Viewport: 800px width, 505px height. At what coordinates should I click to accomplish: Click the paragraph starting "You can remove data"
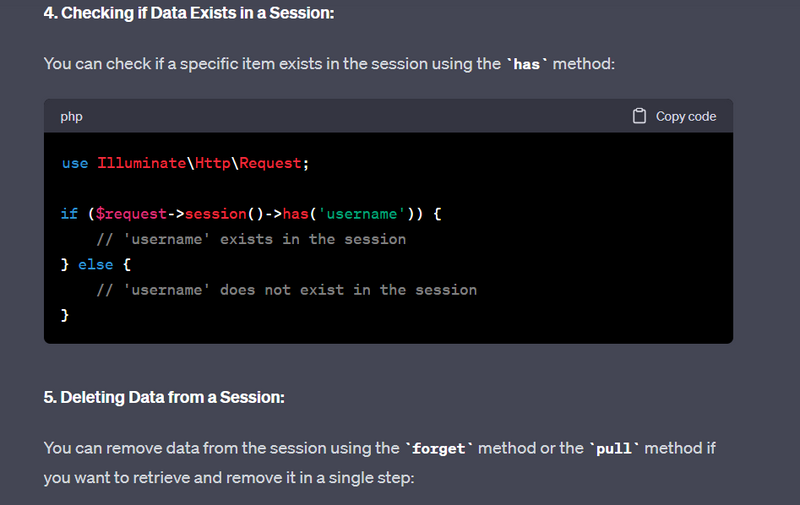point(379,463)
